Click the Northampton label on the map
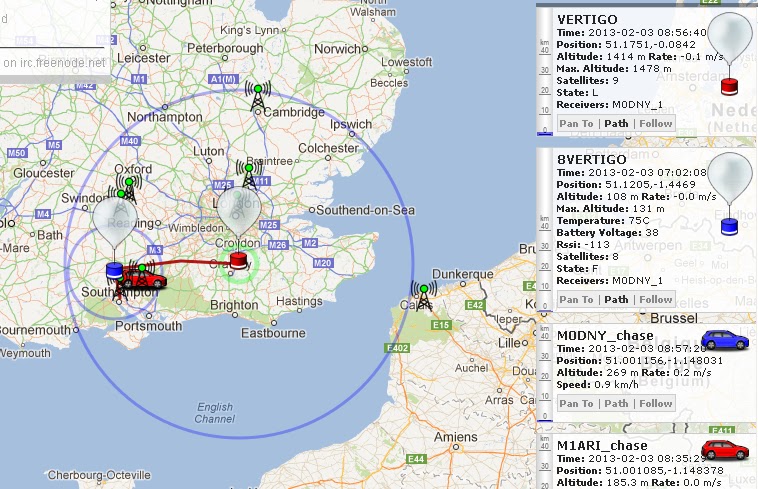This screenshot has width=758, height=489. (165, 117)
